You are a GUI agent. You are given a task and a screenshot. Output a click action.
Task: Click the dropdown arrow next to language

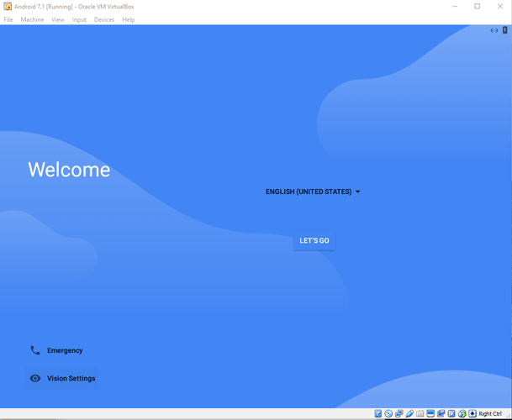click(357, 192)
